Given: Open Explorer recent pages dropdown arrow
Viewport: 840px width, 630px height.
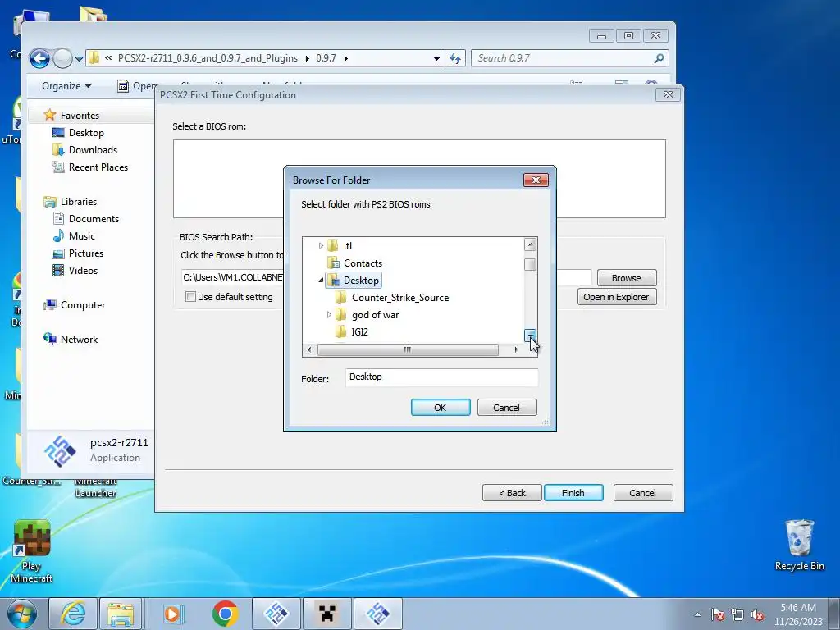Looking at the screenshot, I should pyautogui.click(x=79, y=58).
